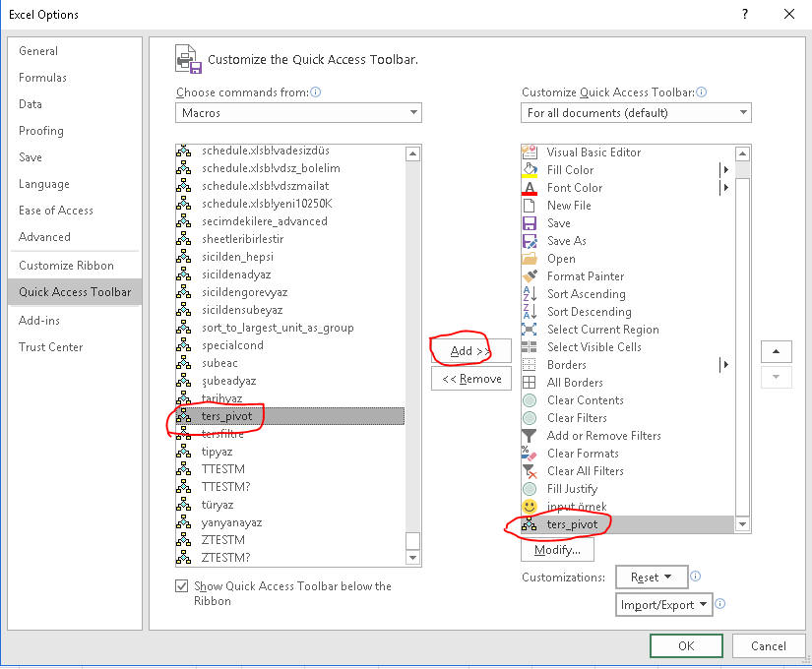Image resolution: width=812 pixels, height=669 pixels.
Task: Click the dialog Help question mark
Action: 745,14
